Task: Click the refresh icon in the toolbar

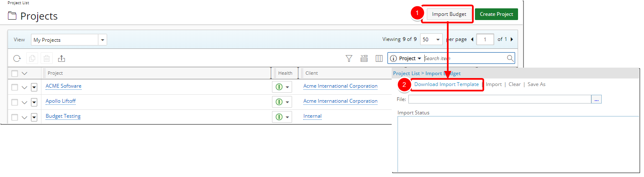Action: 17,58
